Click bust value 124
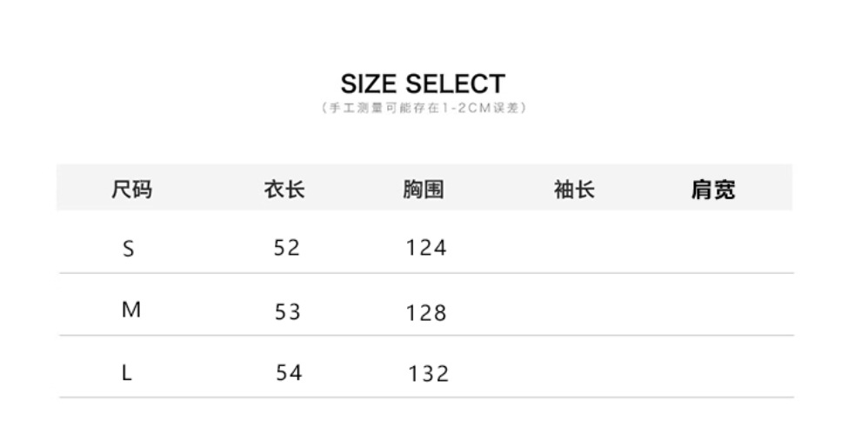 [x=426, y=248]
